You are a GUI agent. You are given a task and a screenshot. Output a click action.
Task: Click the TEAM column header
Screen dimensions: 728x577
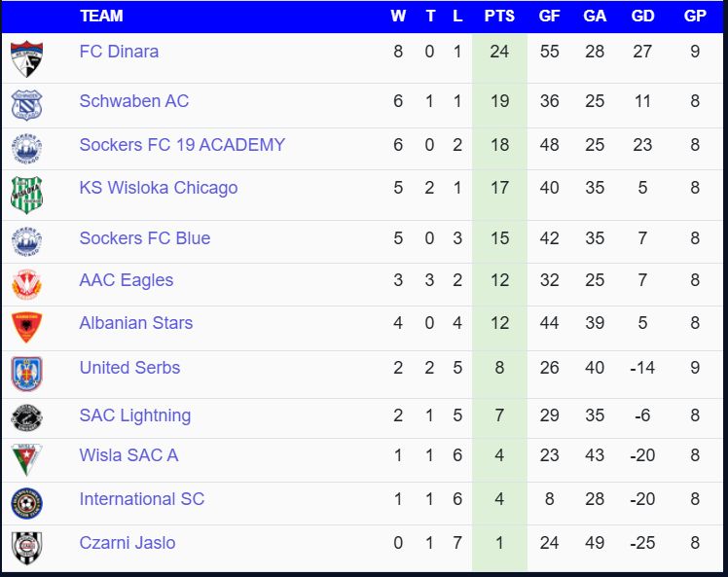point(101,16)
